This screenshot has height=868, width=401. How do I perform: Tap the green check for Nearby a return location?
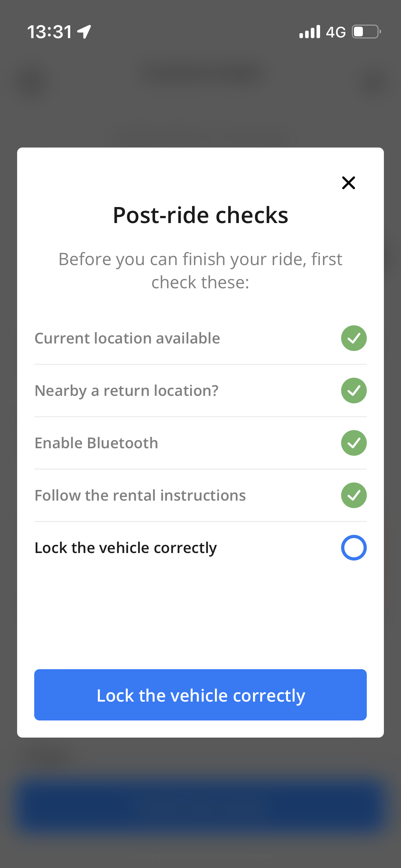(x=354, y=391)
